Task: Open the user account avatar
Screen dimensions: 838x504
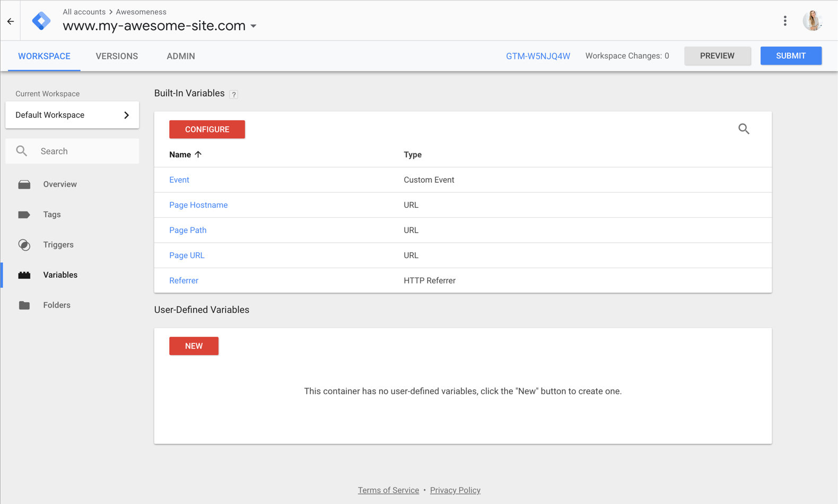Action: pos(812,21)
